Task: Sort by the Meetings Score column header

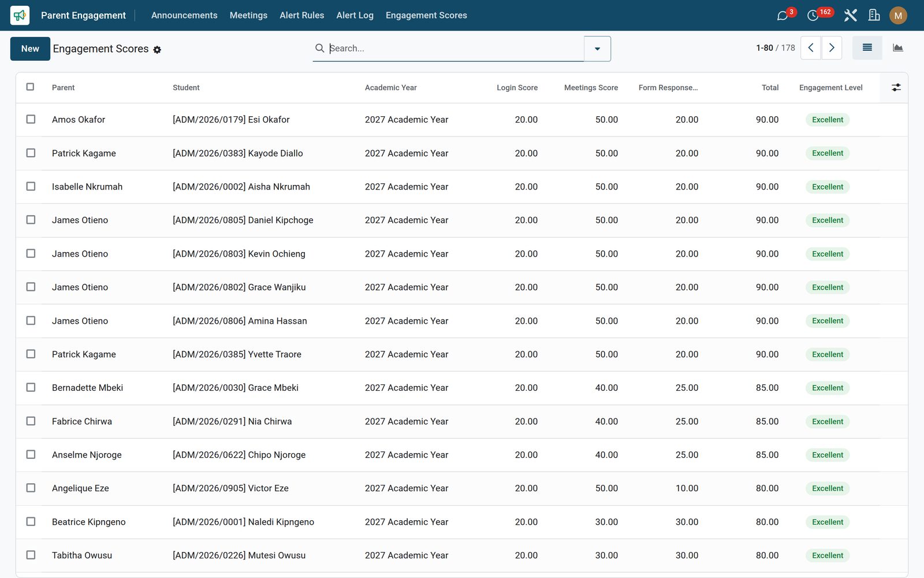Action: 591,88
